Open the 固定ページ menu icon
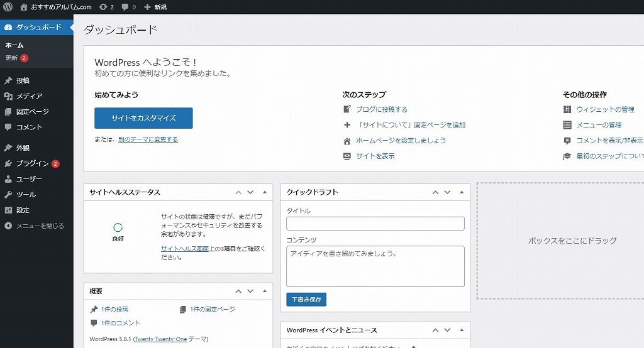The width and height of the screenshot is (644, 348). coord(8,112)
